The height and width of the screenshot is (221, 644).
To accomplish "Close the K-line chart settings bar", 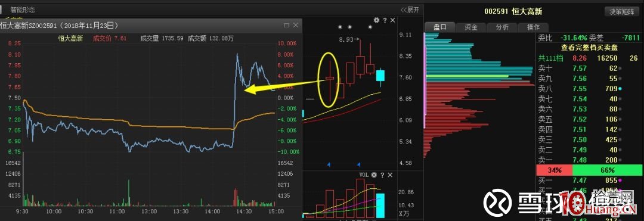I will pyautogui.click(x=392, y=20).
